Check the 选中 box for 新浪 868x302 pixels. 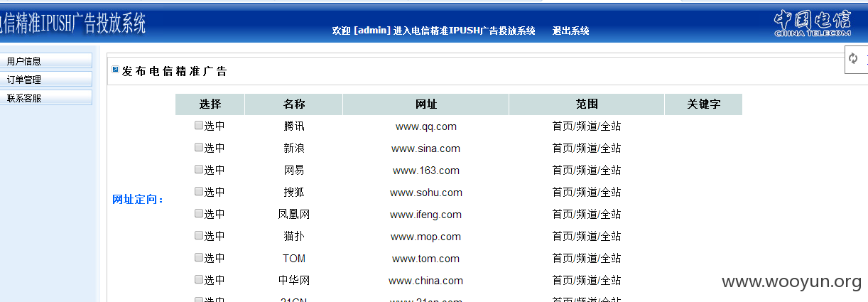(x=199, y=148)
